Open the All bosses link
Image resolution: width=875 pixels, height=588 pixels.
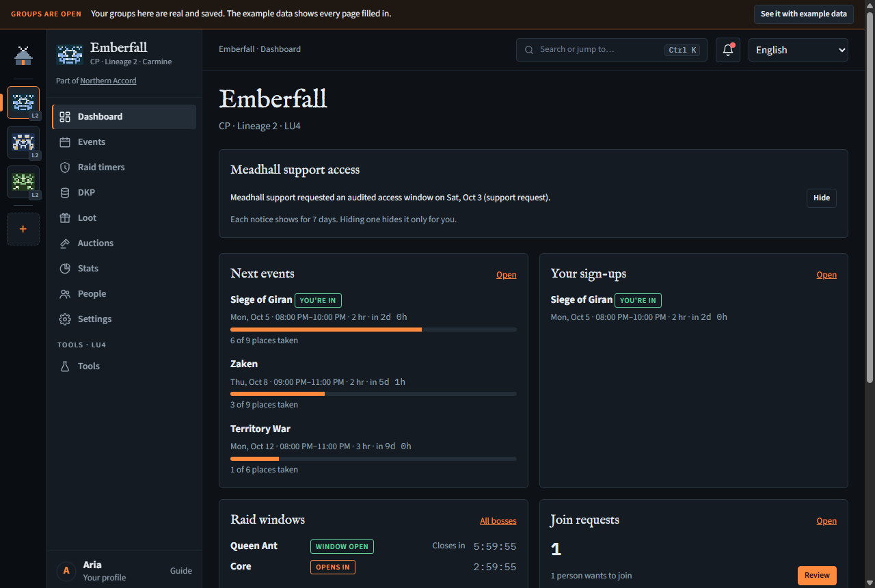pos(498,521)
